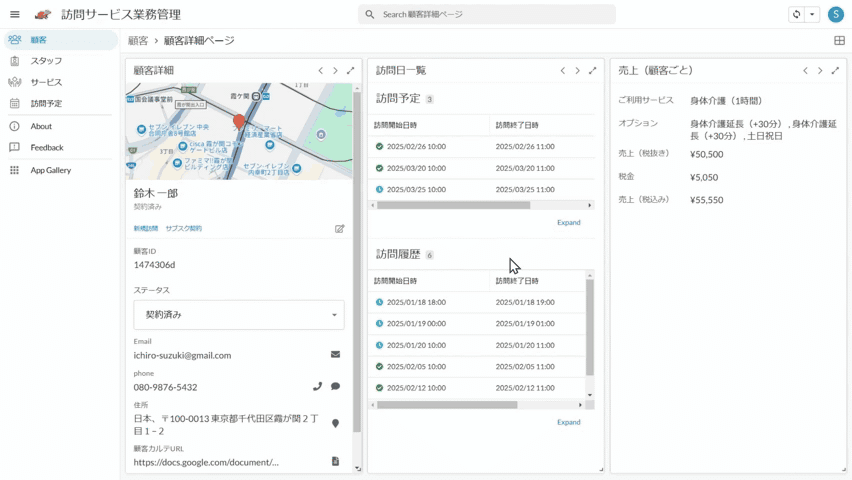Image resolution: width=852 pixels, height=480 pixels.
Task: Open the 2025/01/20 10:00 history row
Action: (477, 345)
